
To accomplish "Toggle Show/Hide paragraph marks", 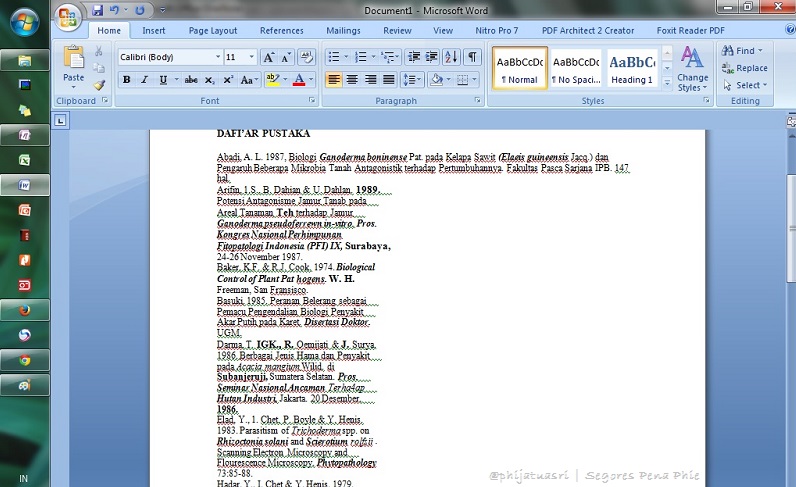I will [472, 57].
